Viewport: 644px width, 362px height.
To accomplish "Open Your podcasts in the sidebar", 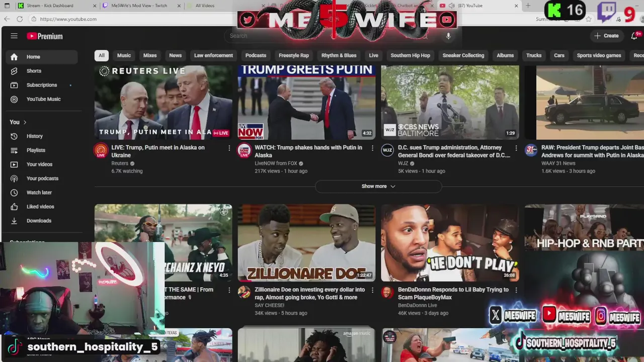I will pos(42,178).
